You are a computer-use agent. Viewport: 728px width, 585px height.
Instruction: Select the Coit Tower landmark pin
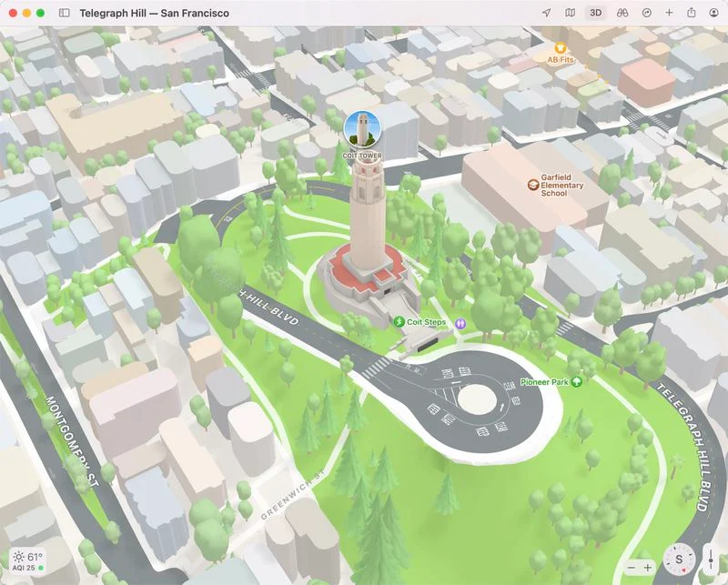(x=361, y=130)
